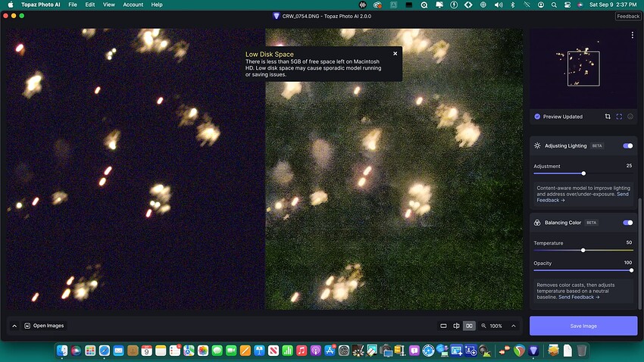This screenshot has width=644, height=362.
Task: Click the navigator thumbnail preview
Action: point(583,69)
